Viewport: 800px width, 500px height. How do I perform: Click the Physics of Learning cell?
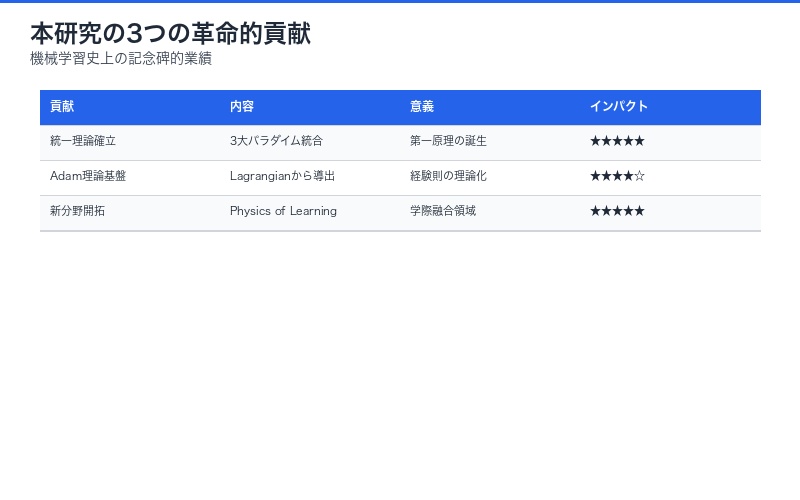[283, 211]
